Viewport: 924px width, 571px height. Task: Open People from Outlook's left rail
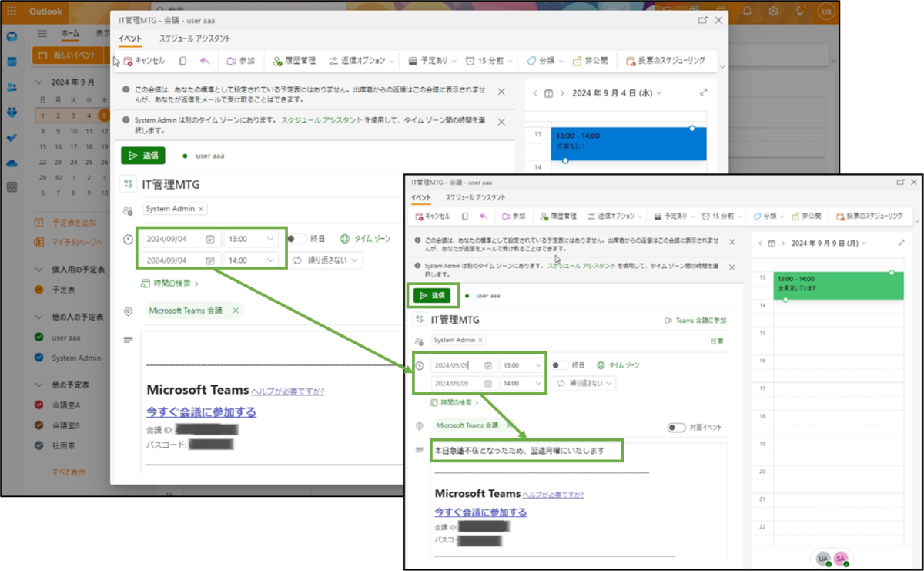pyautogui.click(x=12, y=87)
